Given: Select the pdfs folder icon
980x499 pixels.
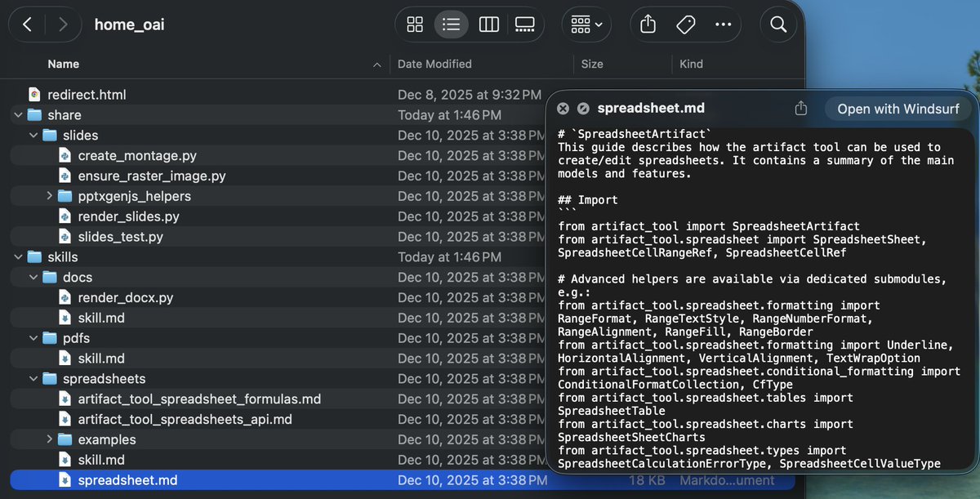Looking at the screenshot, I should tap(50, 338).
